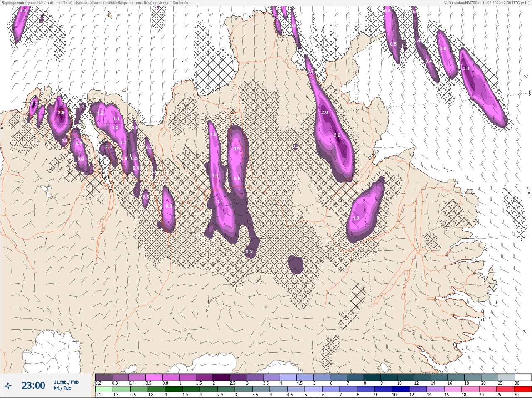The height and width of the screenshot is (398, 532).
Task: Click the '0.2' label in the upper legend
Action: coord(98,383)
